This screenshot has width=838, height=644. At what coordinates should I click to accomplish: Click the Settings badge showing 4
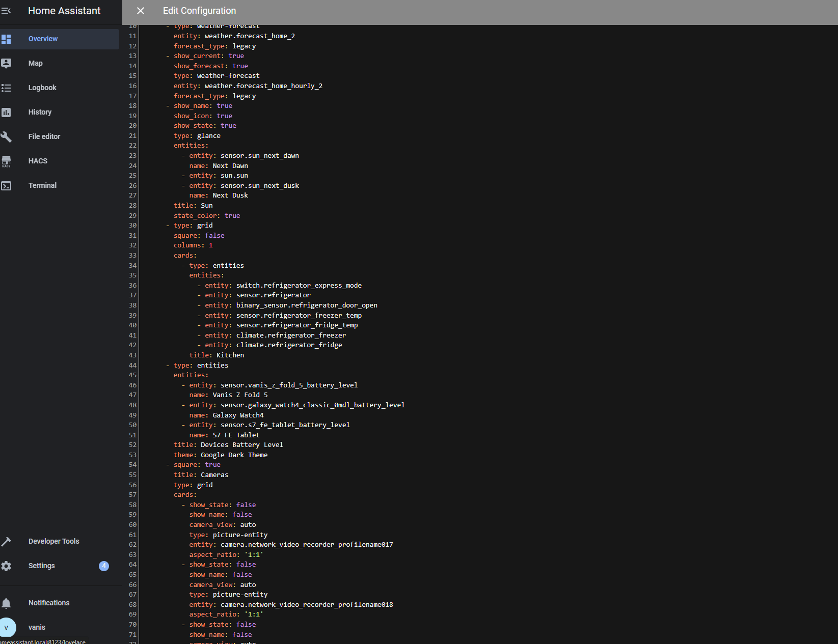click(x=104, y=566)
